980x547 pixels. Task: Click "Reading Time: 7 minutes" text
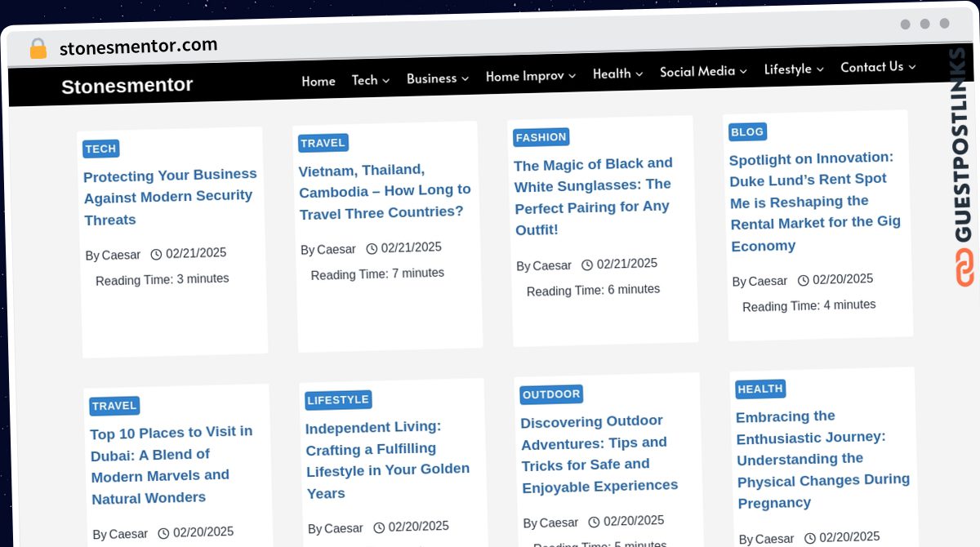[377, 274]
